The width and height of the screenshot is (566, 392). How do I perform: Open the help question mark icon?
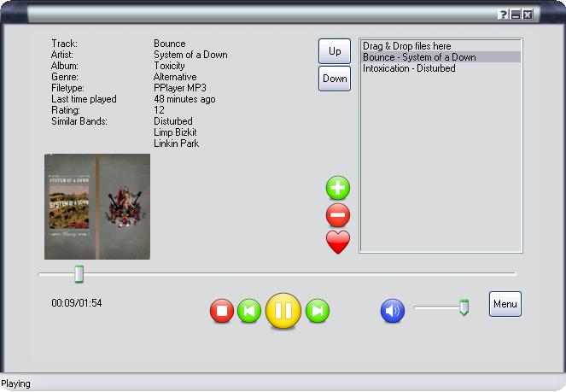coord(503,15)
